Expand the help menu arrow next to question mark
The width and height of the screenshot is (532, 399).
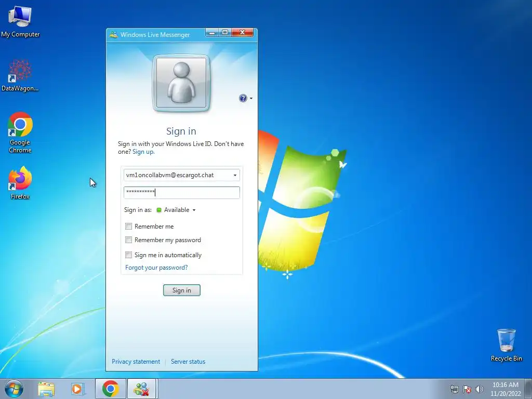click(251, 98)
